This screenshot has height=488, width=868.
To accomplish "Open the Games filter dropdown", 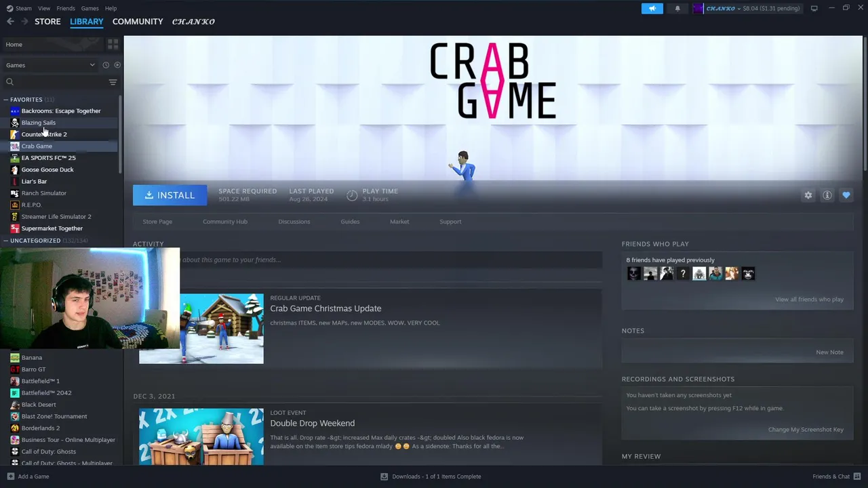I will point(50,65).
